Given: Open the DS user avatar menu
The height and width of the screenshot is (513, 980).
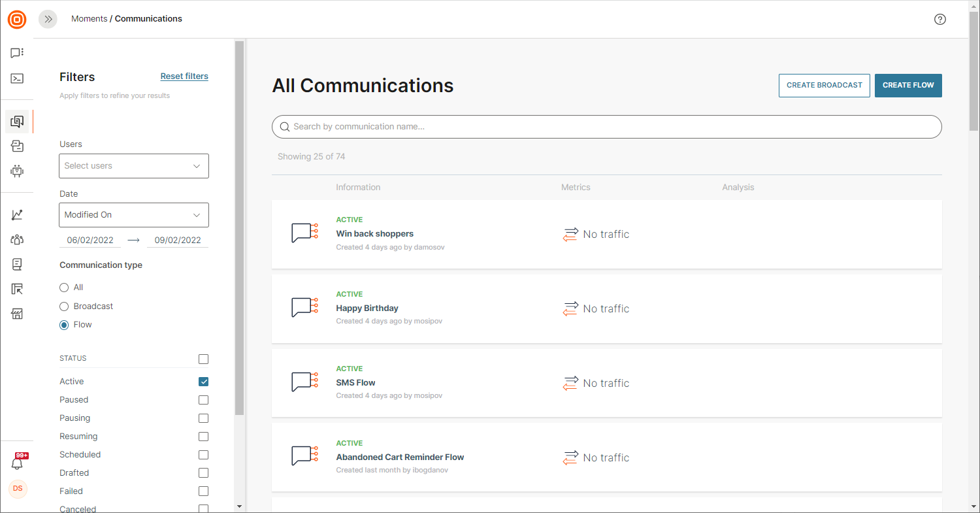Looking at the screenshot, I should 18,488.
